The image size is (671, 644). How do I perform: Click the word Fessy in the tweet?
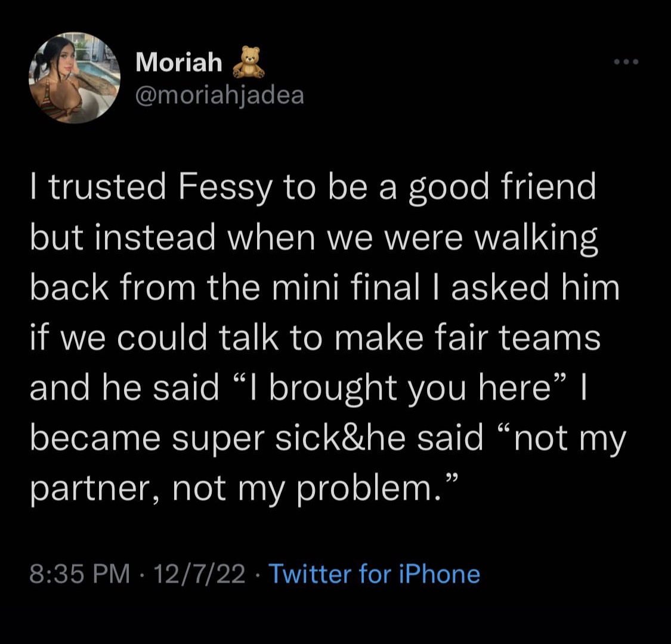pos(225,187)
